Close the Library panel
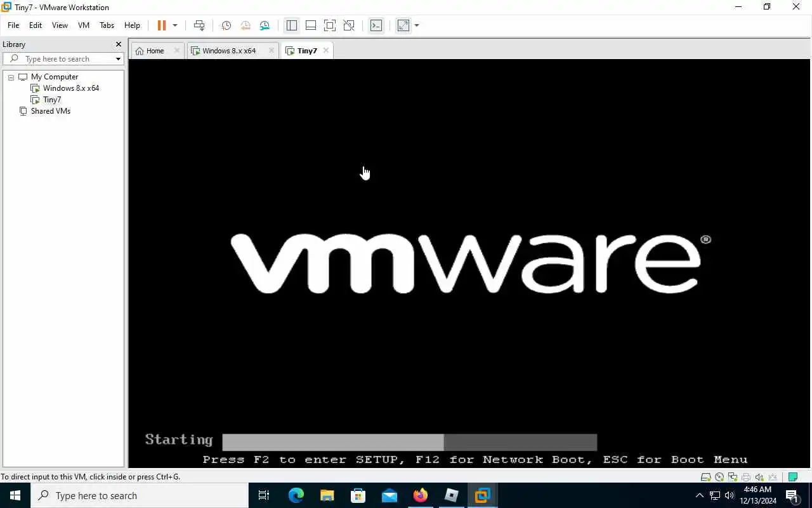Image resolution: width=812 pixels, height=508 pixels. (118, 44)
